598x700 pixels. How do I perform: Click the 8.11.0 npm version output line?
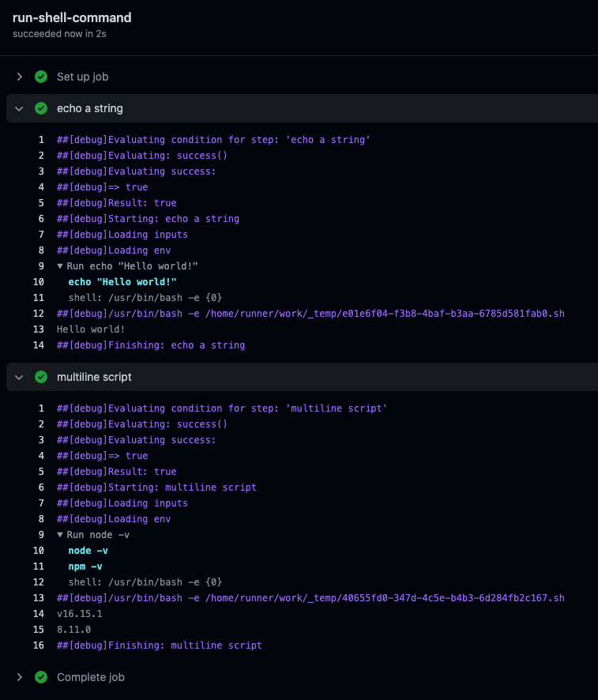[x=73, y=630]
